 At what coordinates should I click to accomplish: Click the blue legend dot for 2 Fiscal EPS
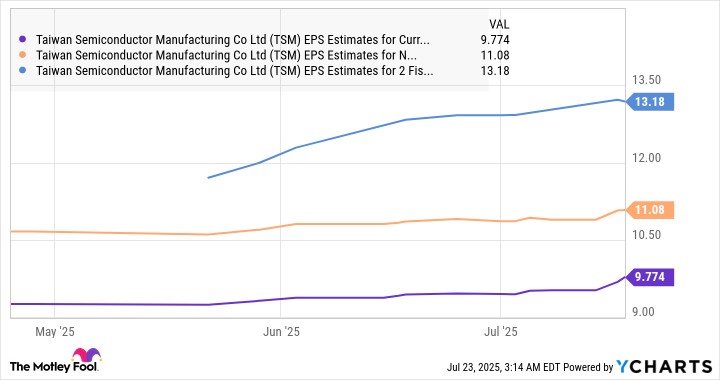click(x=22, y=71)
